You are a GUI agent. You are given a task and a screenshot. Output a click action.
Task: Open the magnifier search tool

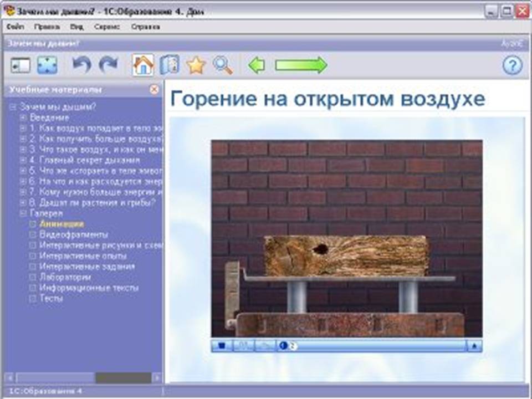(x=223, y=65)
